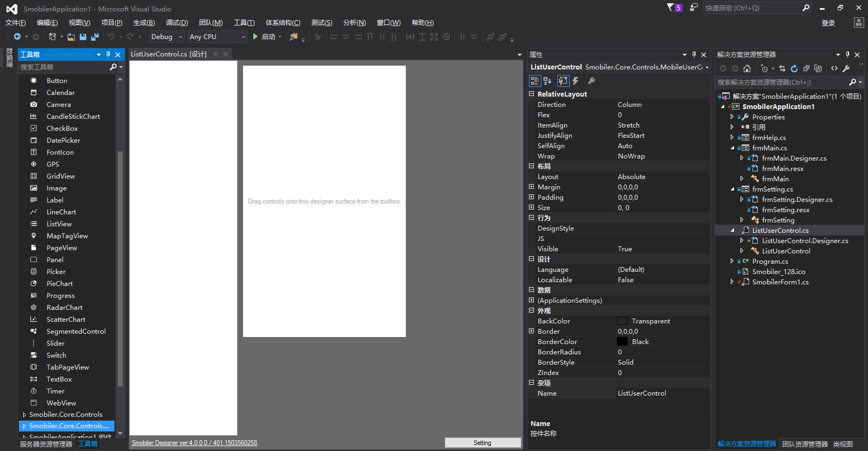The height and width of the screenshot is (451, 868).
Task: Open the Smobiler Designer version link
Action: click(x=194, y=443)
